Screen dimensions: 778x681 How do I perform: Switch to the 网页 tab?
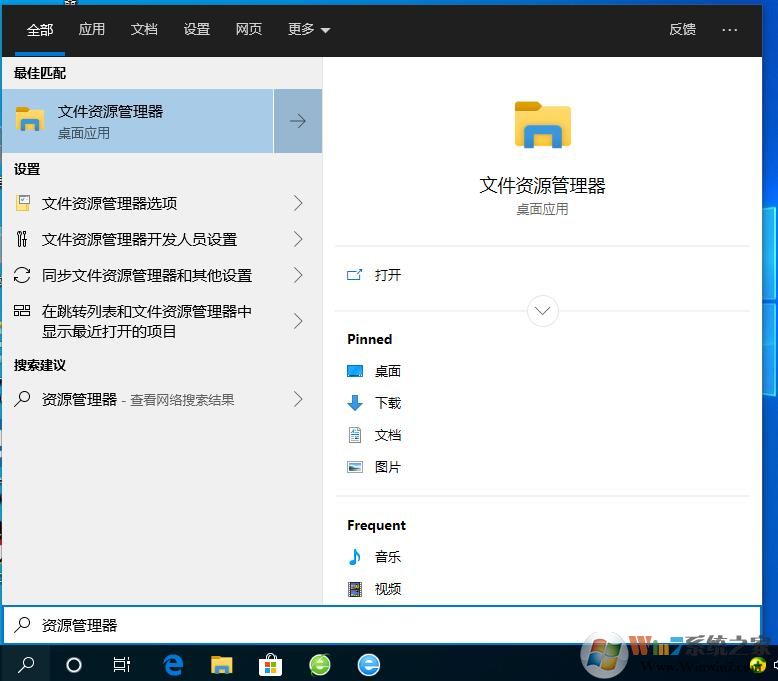point(249,29)
